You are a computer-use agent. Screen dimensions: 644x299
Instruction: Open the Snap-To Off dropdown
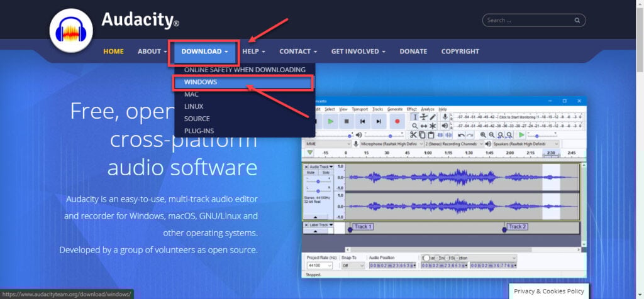tap(353, 265)
